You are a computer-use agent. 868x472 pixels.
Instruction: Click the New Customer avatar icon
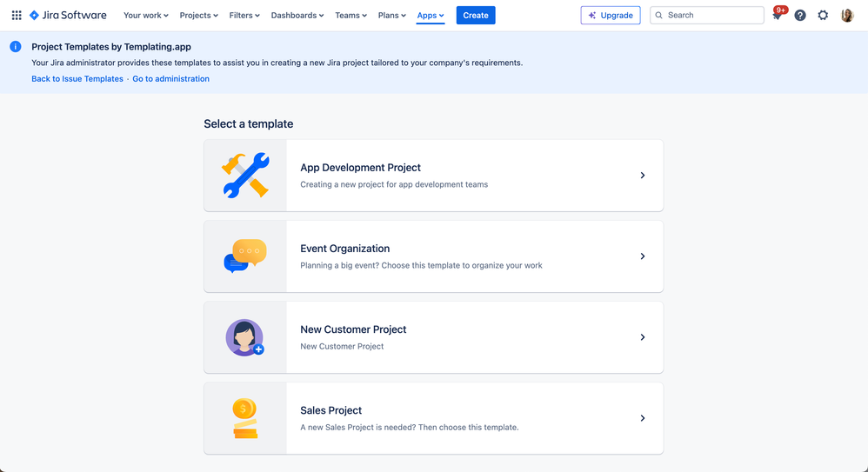point(244,337)
